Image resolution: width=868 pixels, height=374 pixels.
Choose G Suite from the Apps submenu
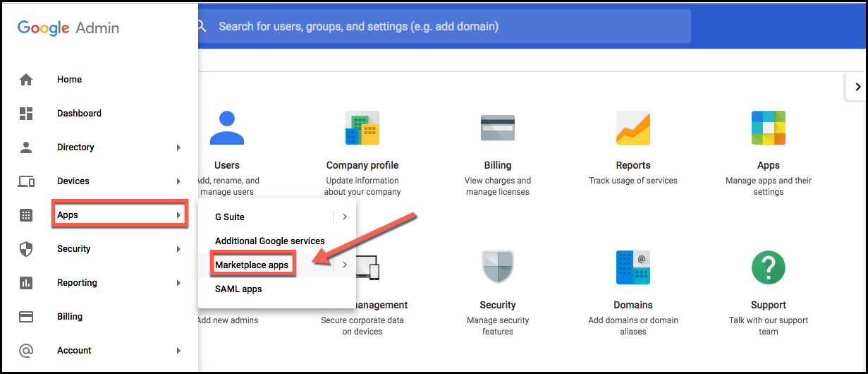click(230, 217)
